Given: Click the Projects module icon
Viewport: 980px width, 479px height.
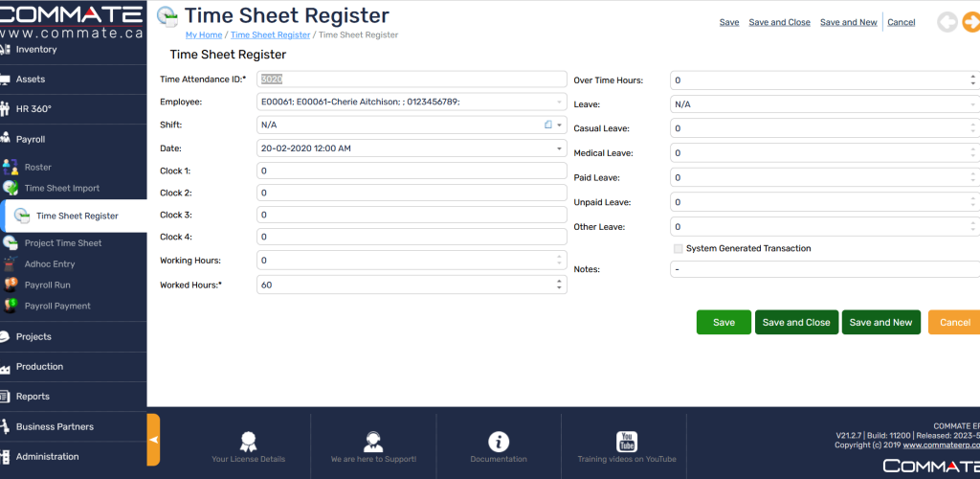Looking at the screenshot, I should coord(5,336).
